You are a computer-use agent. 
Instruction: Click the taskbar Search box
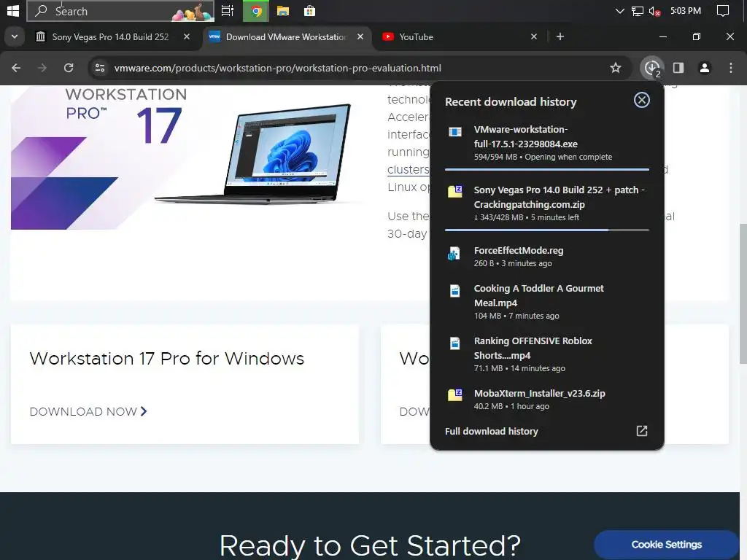tap(120, 11)
